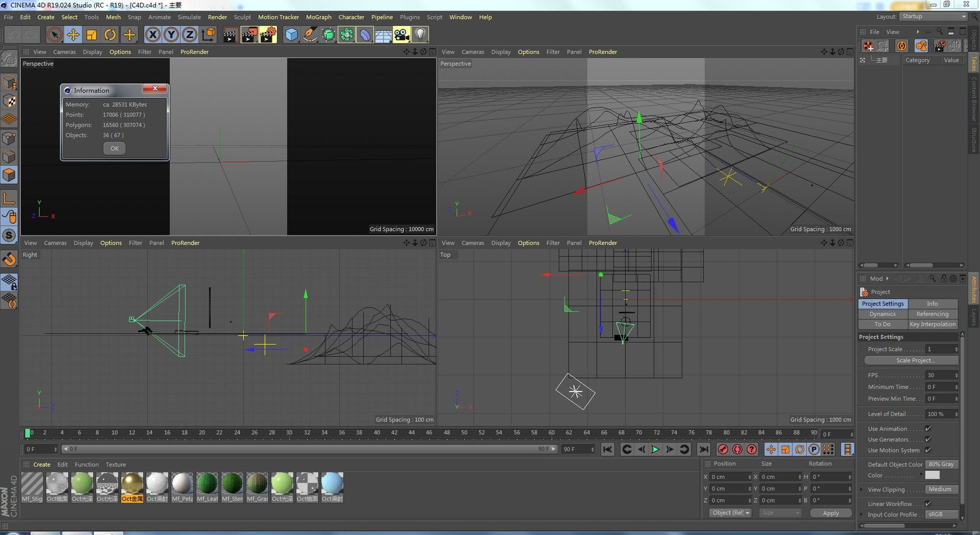Image resolution: width=980 pixels, height=535 pixels.
Task: Add a Cube primitive object
Action: 291,35
